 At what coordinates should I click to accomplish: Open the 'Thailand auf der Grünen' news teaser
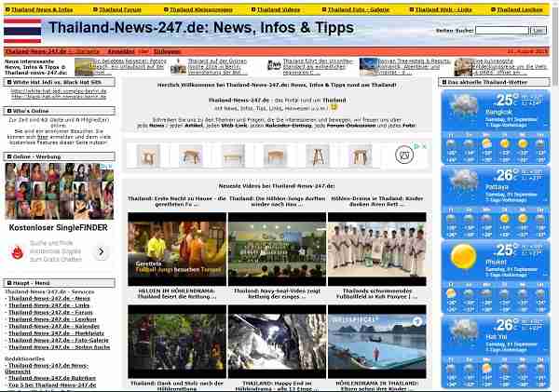[x=218, y=67]
